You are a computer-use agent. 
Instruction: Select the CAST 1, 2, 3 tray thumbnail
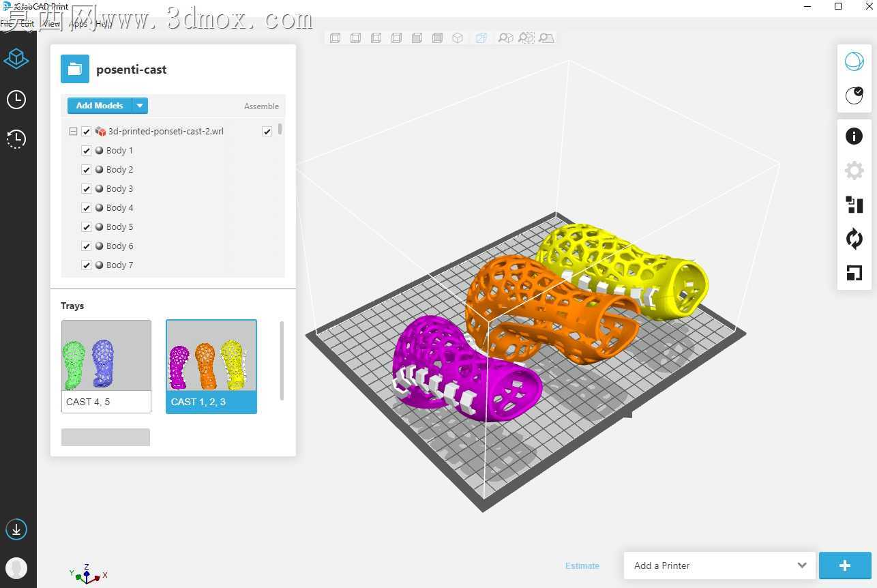[211, 366]
